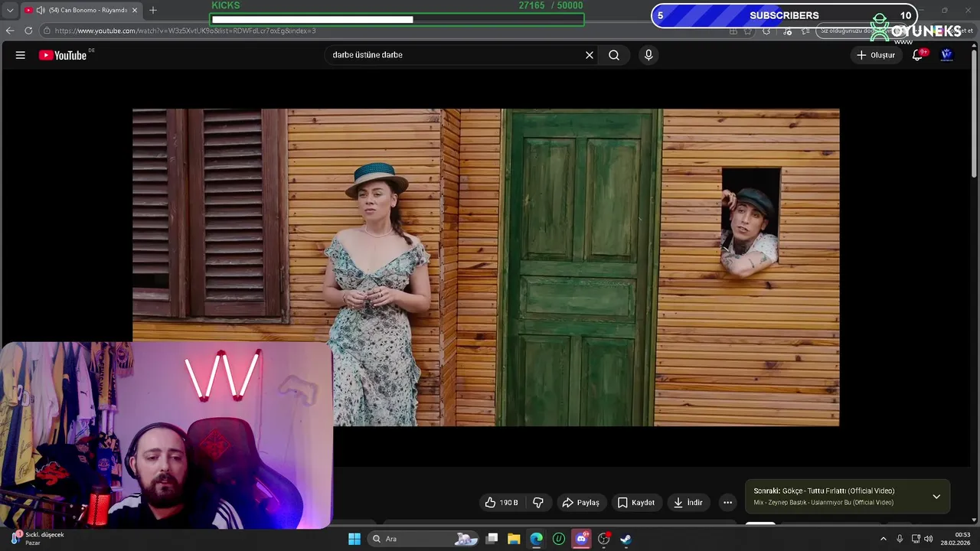
Task: Close the Can Bonomo tab
Action: [x=135, y=10]
